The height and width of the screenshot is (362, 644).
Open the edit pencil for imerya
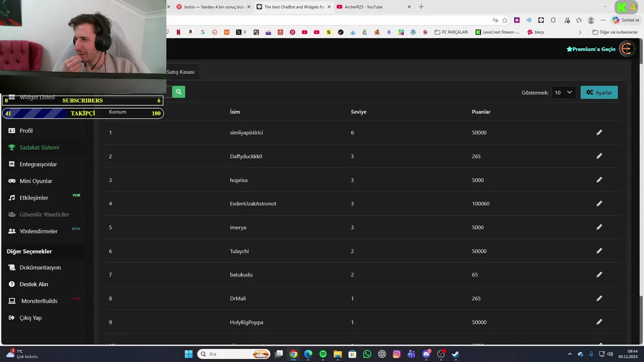[599, 227]
